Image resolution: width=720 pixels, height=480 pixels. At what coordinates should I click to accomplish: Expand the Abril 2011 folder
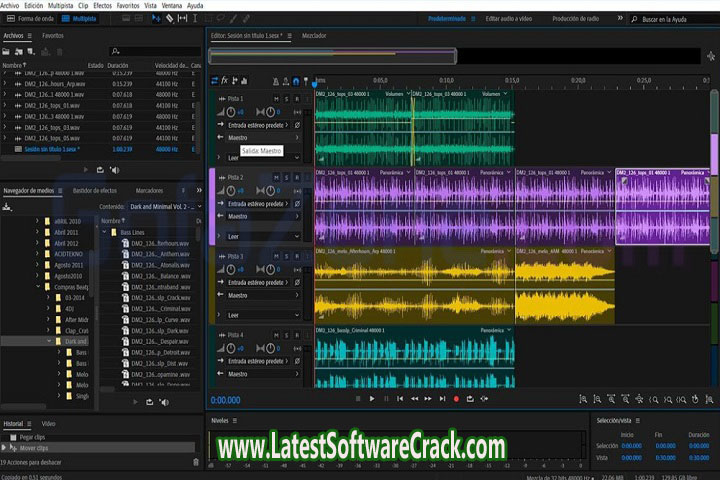pyautogui.click(x=38, y=232)
